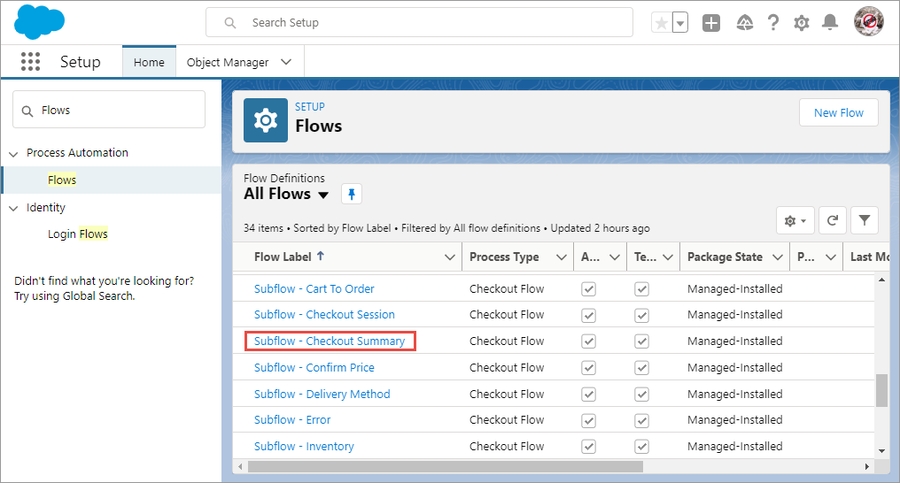Open the Favorites list dropdown arrow
900x483 pixels.
click(680, 23)
